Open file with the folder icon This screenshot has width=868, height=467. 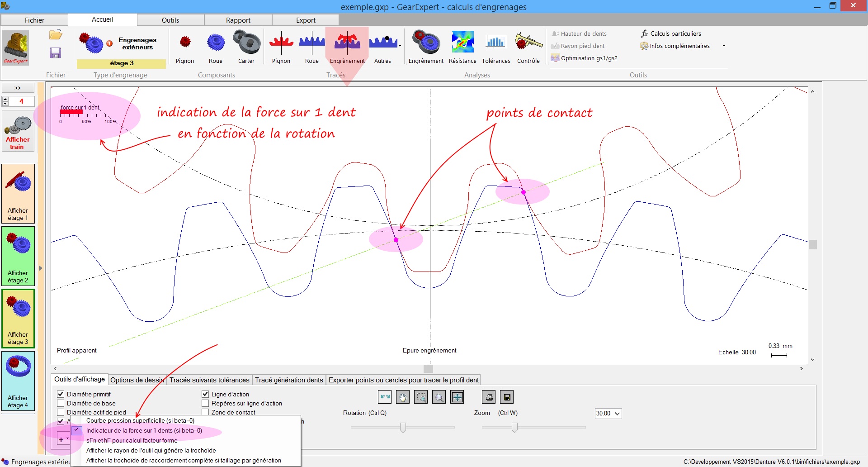tap(56, 35)
